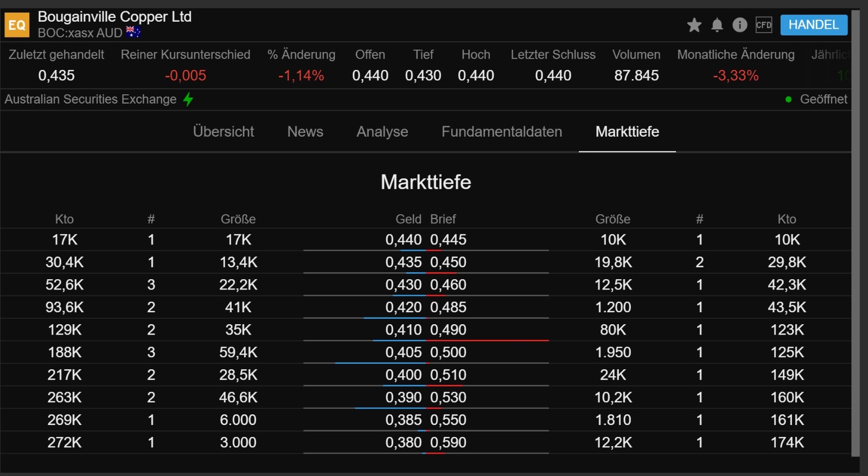Click the ask size 1.200
868x476 pixels.
613,307
